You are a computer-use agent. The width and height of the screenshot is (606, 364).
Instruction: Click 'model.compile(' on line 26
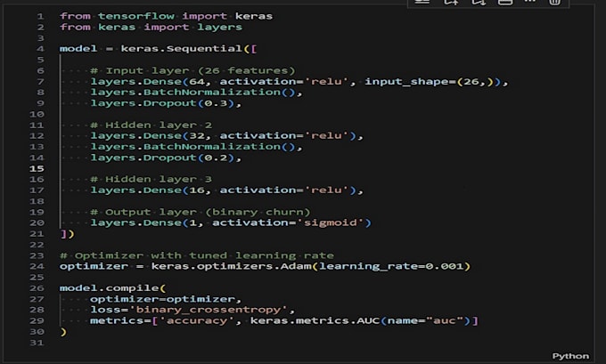(x=112, y=288)
